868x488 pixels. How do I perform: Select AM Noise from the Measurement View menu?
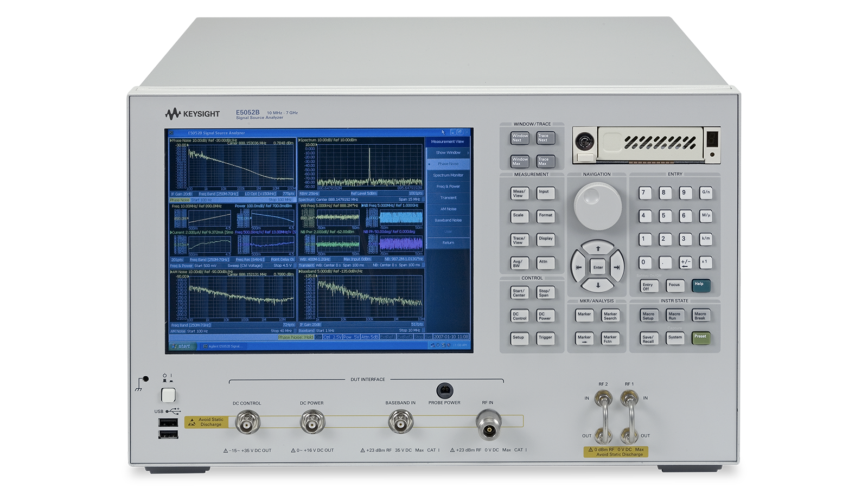coord(448,208)
